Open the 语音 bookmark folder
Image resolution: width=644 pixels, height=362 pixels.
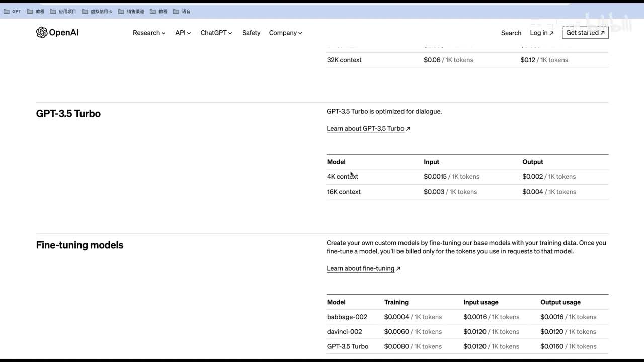182,11
